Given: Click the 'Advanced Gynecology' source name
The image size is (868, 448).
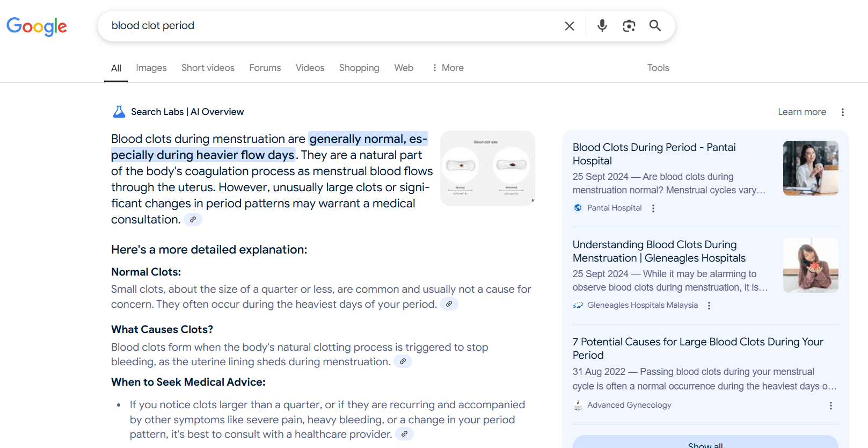Looking at the screenshot, I should (629, 405).
